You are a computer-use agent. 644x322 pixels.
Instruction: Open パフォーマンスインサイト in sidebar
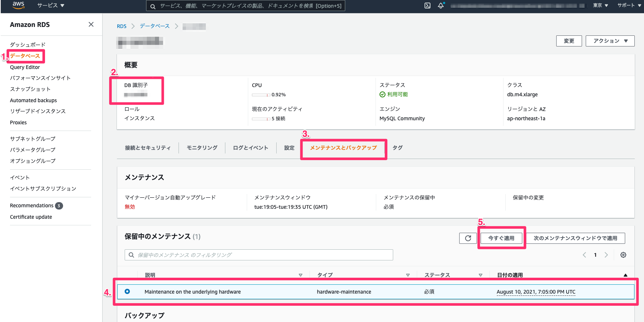pyautogui.click(x=40, y=78)
